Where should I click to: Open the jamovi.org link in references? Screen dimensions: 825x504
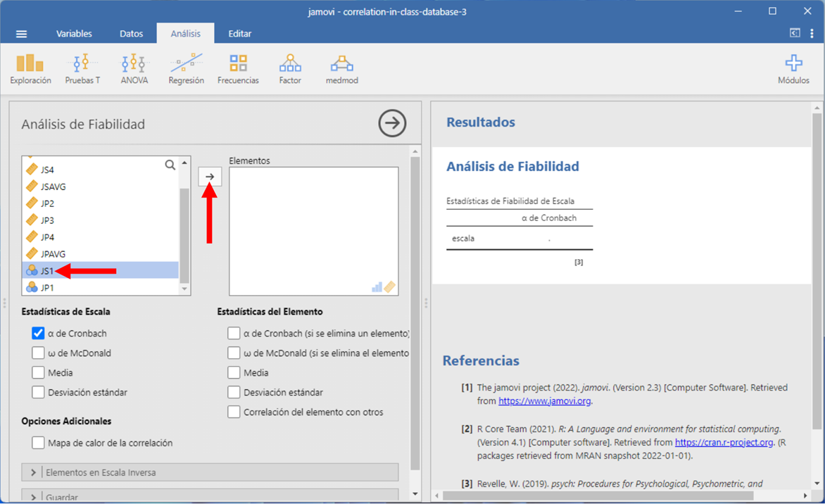click(544, 401)
